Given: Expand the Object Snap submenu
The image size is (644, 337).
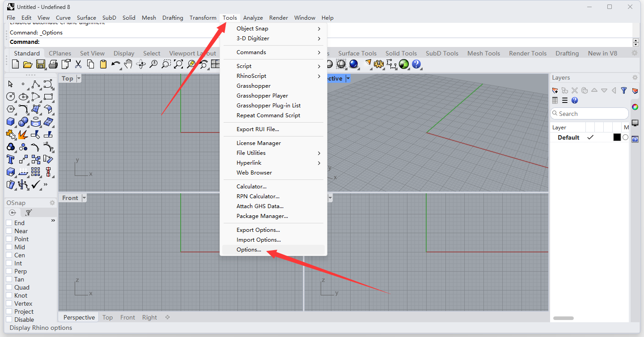Looking at the screenshot, I should [x=273, y=29].
